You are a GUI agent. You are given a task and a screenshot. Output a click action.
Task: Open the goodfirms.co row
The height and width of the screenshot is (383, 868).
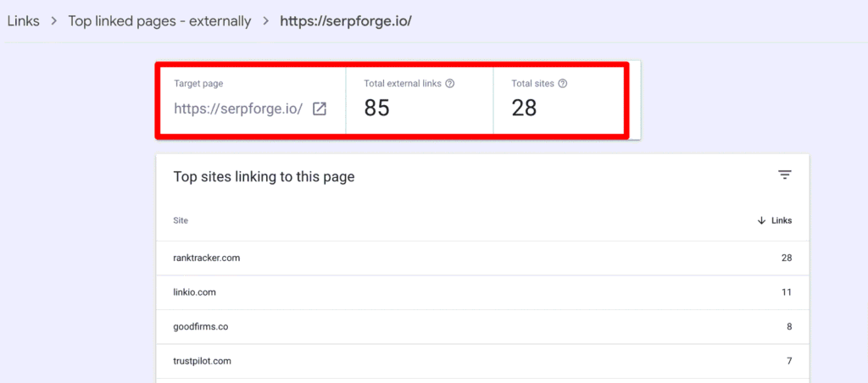pyautogui.click(x=482, y=326)
